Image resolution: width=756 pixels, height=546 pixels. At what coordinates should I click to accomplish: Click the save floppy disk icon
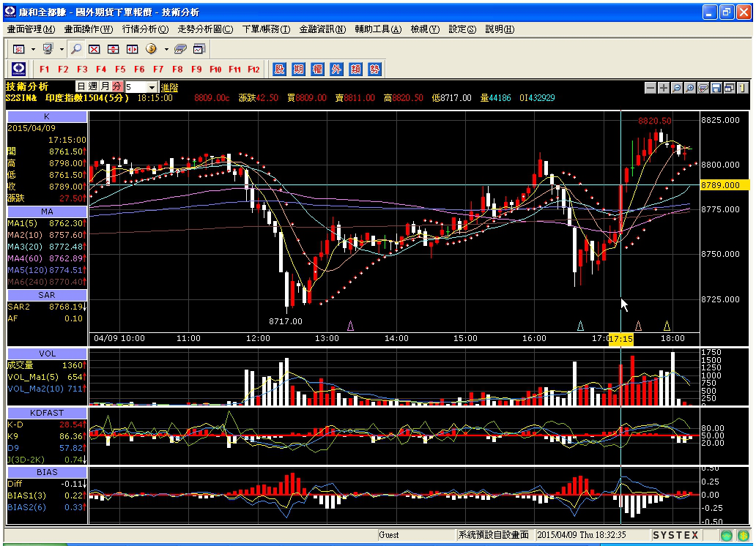(x=716, y=88)
